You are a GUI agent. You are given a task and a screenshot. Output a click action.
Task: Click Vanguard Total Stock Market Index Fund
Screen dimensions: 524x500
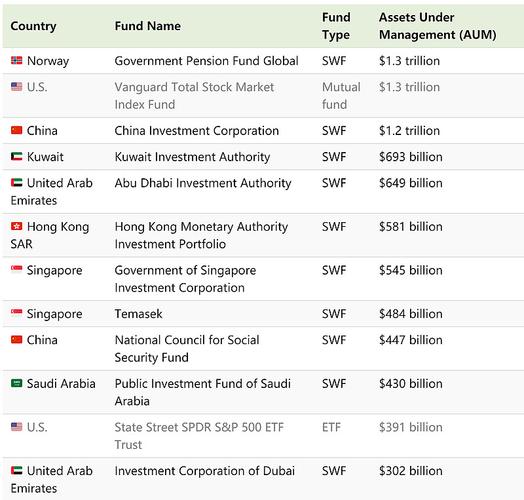(x=194, y=96)
